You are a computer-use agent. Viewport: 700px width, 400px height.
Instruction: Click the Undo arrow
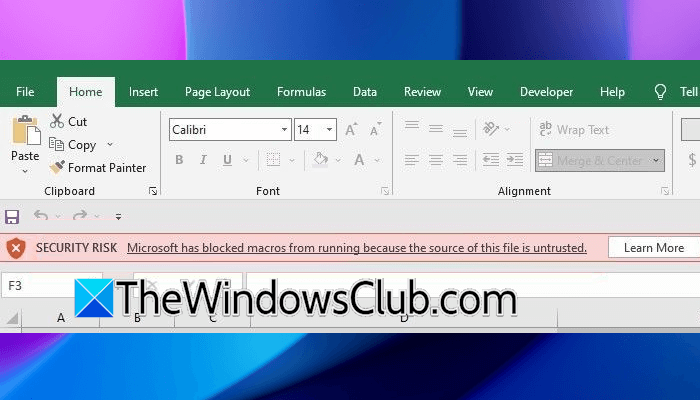41,216
